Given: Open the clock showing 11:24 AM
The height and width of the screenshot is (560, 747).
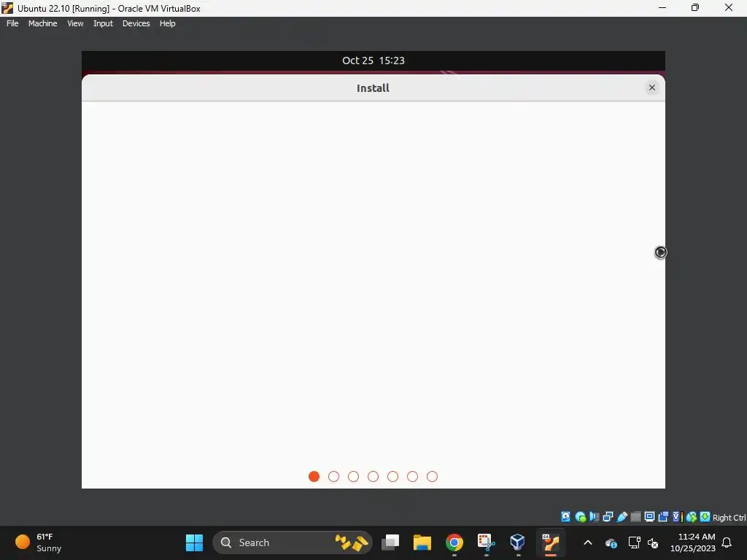Looking at the screenshot, I should (693, 542).
